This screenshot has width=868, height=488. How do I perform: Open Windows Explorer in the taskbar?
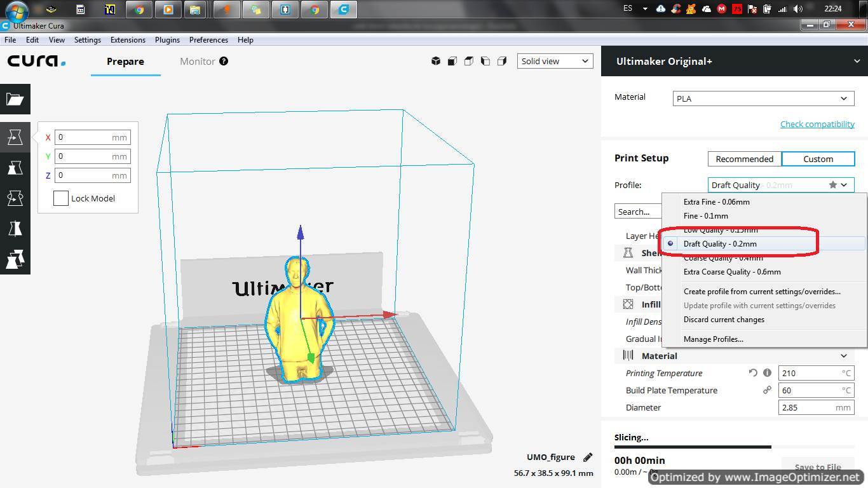[x=195, y=10]
